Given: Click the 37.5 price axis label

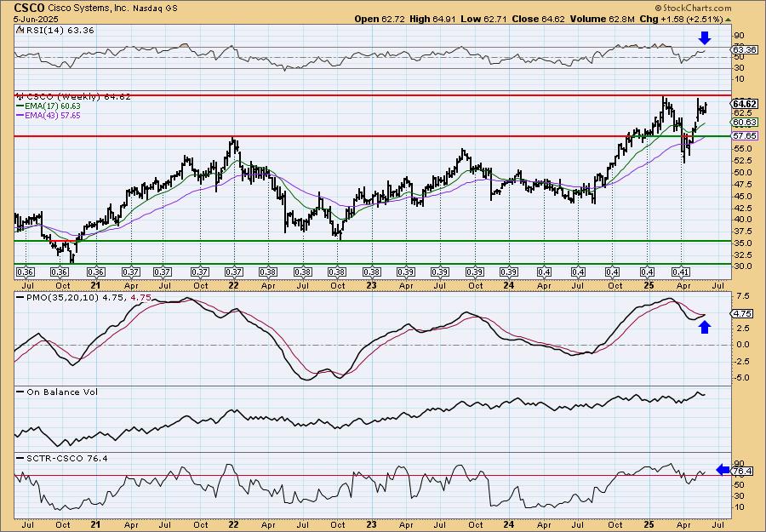Looking at the screenshot, I should pos(741,232).
